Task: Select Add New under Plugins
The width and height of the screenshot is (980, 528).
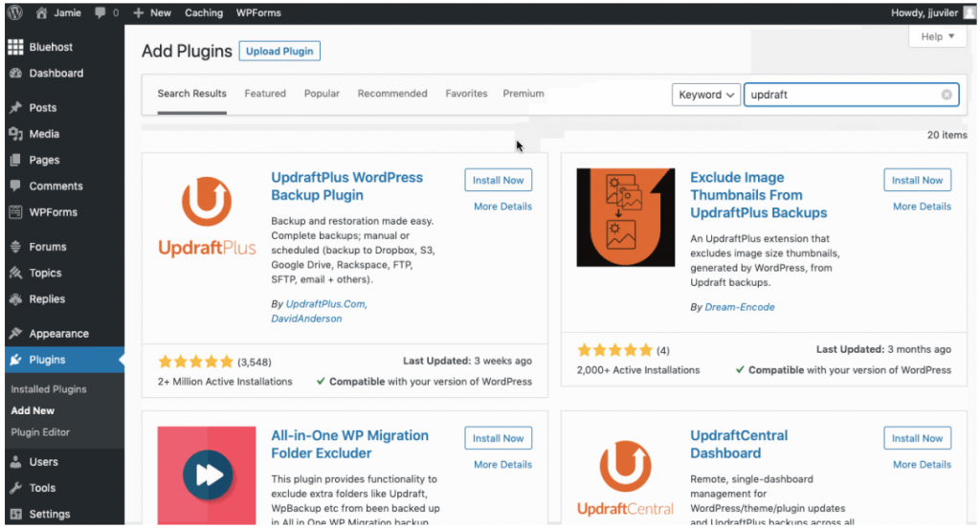Action: [x=33, y=410]
